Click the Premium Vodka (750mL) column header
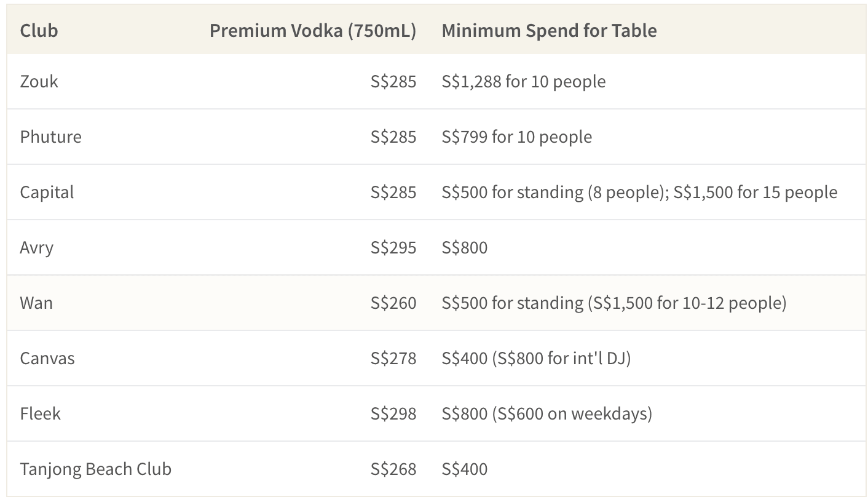868x502 pixels. [x=313, y=30]
